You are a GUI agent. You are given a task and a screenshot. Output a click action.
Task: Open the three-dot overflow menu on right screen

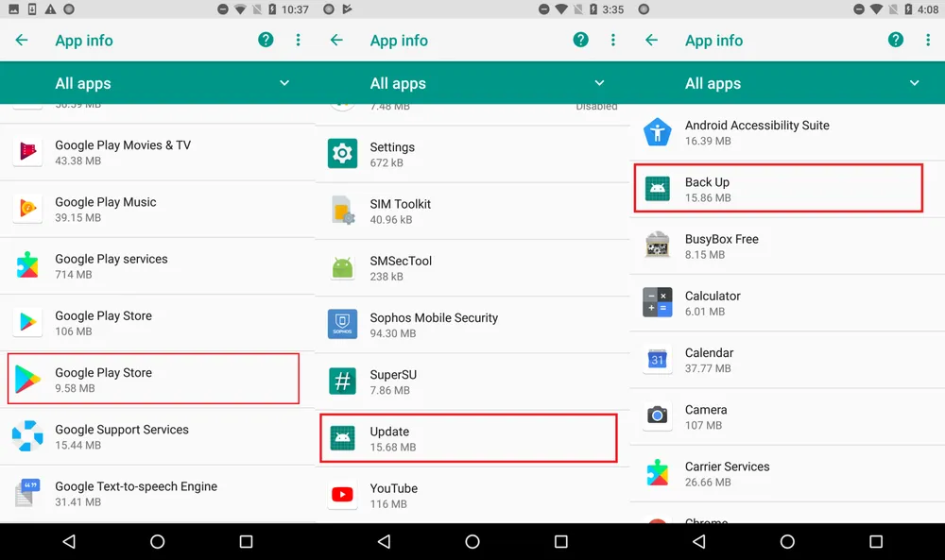[927, 40]
